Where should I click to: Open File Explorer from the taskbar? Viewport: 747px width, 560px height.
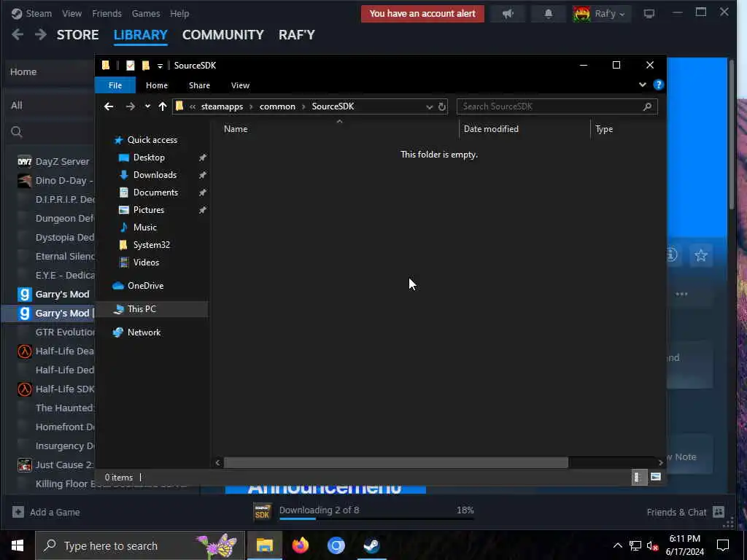(x=264, y=545)
